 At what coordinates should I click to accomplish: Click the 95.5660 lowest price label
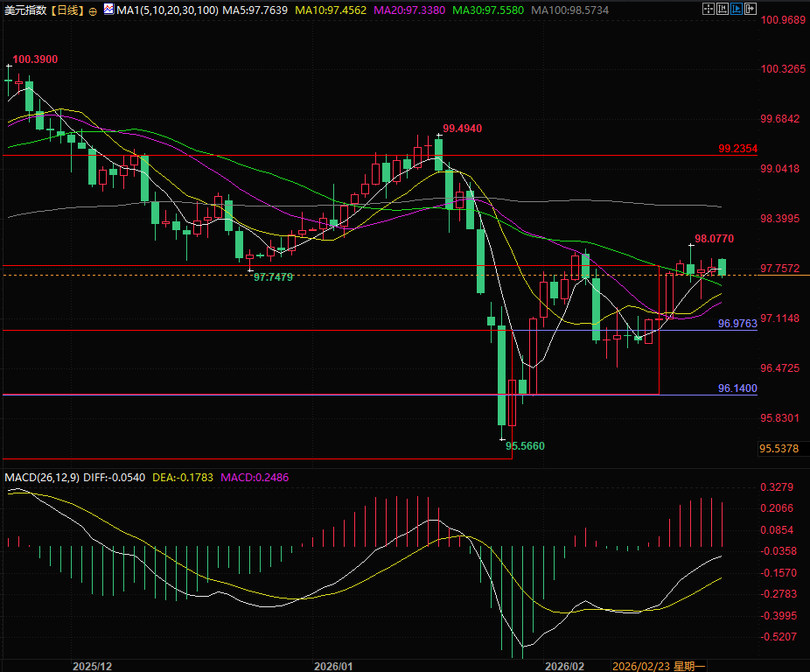click(525, 446)
